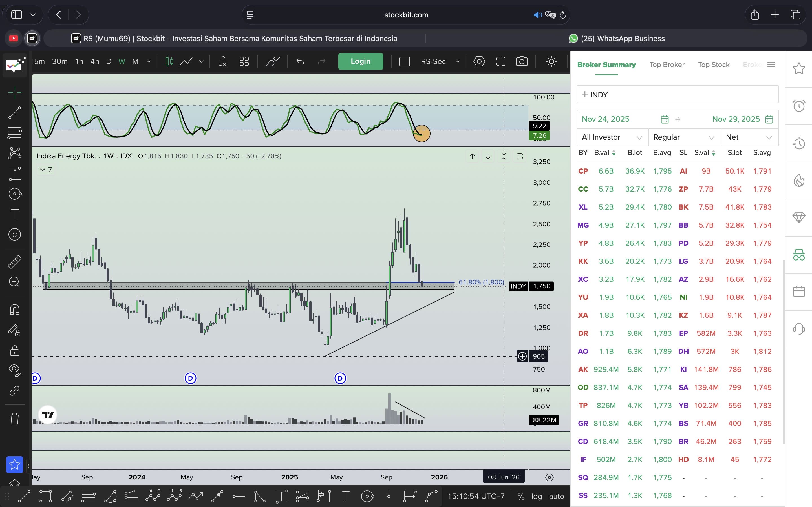This screenshot has width=812, height=507.
Task: Click the INDY stock search field
Action: tap(677, 95)
